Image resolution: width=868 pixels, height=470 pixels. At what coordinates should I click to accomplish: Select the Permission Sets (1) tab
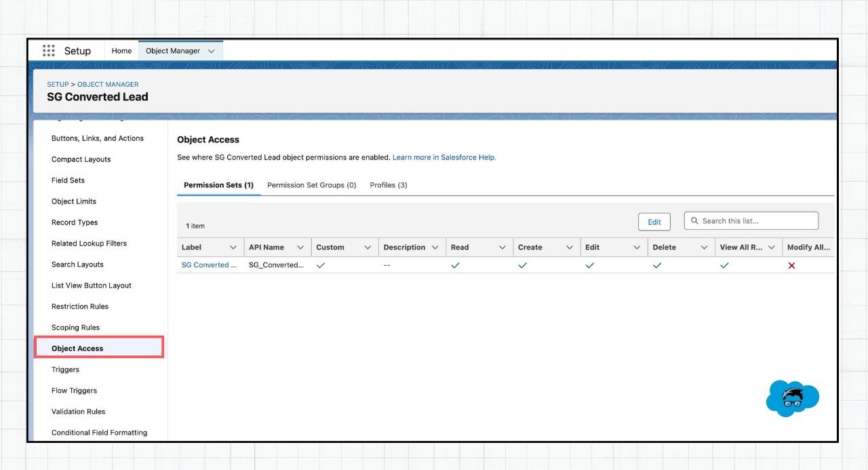(218, 185)
